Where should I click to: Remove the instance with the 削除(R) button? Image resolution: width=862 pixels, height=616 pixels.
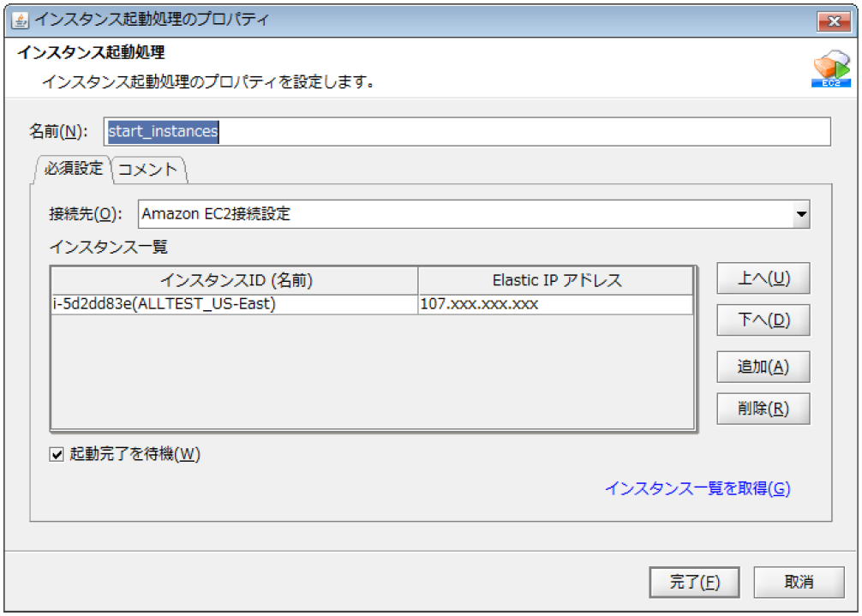(x=763, y=409)
